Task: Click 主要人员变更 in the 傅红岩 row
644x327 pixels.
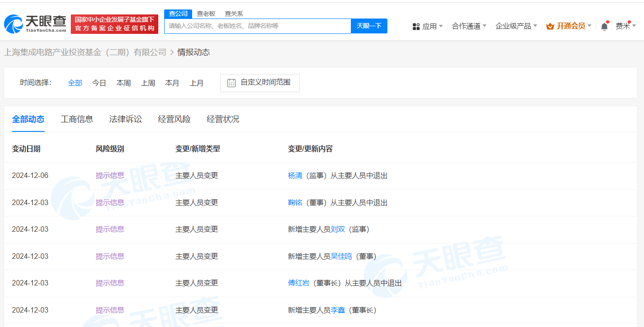Action: [197, 283]
